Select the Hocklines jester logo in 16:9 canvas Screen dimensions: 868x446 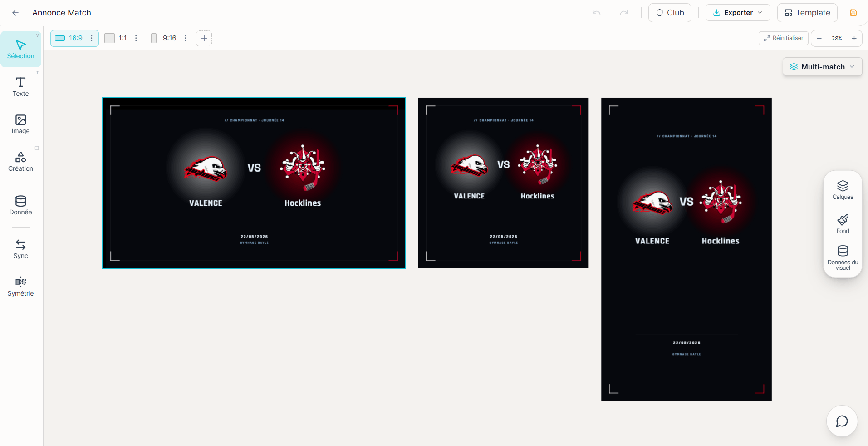(303, 168)
